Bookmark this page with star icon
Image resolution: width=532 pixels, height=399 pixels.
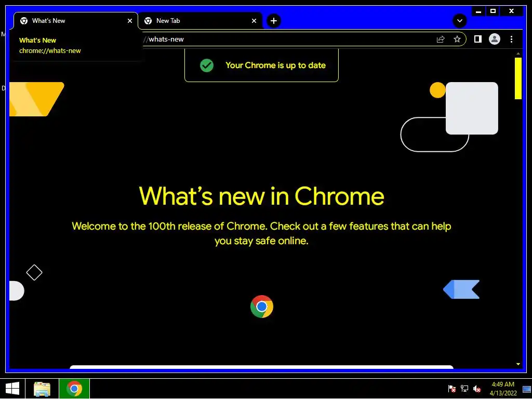(457, 39)
